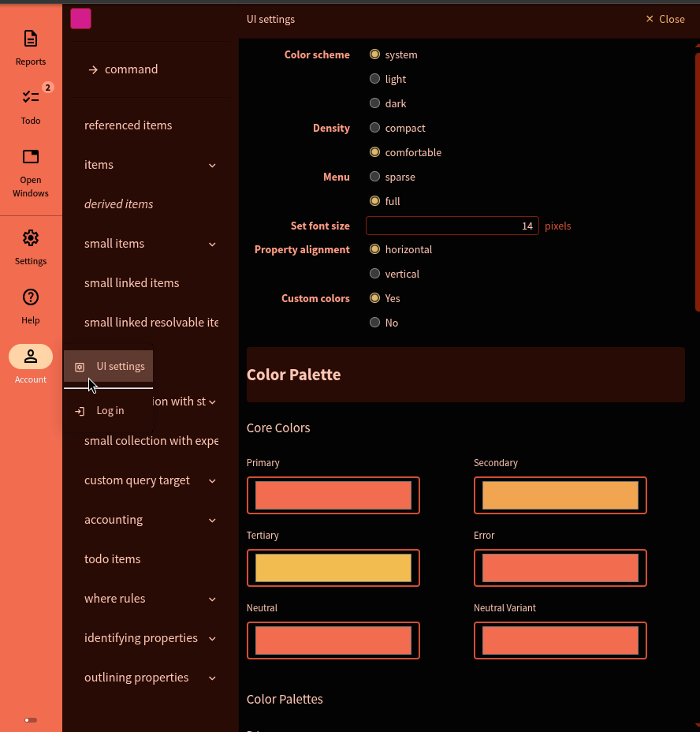Click the font size input field
Screen dimensions: 700x732
point(452,226)
